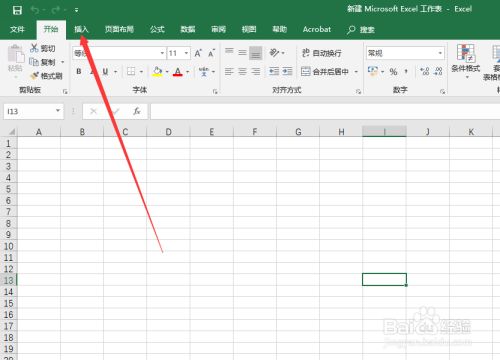The image size is (500, 360).
Task: Click Merge & Center (合并后居中)
Action: (325, 71)
